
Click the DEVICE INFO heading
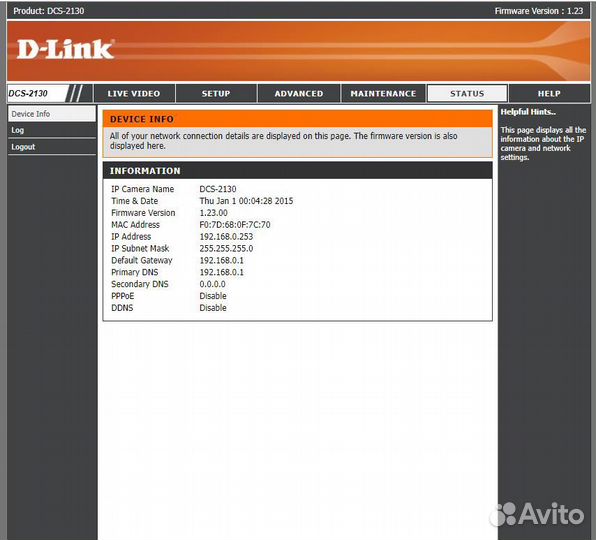(x=142, y=119)
